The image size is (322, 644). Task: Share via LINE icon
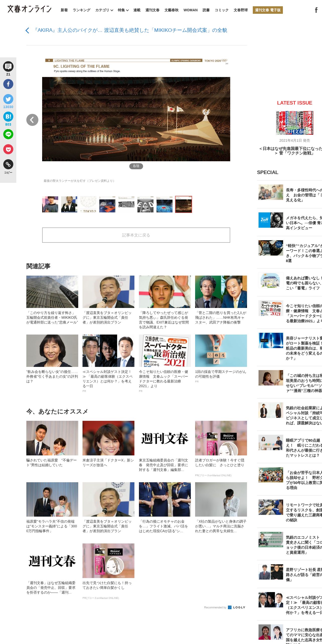(x=8, y=134)
